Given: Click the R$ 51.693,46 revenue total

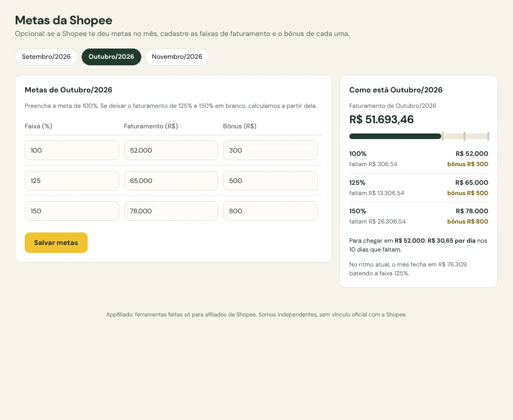Looking at the screenshot, I should click(381, 119).
